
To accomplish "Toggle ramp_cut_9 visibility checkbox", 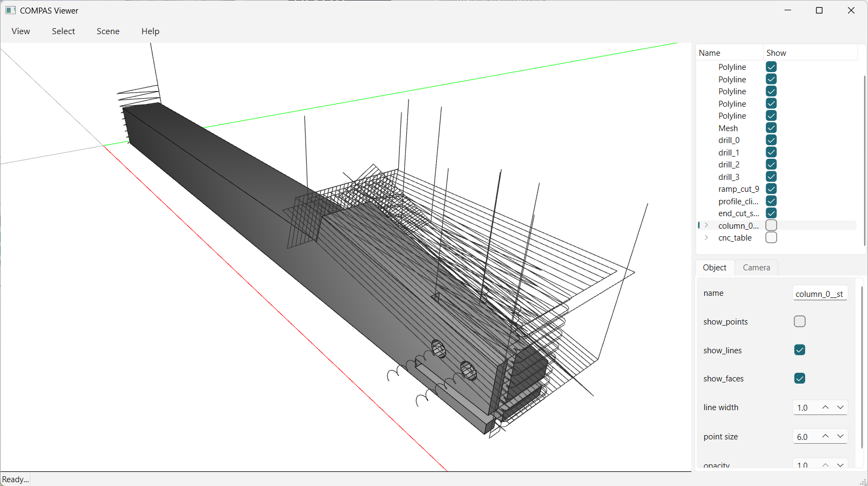I will pyautogui.click(x=772, y=189).
